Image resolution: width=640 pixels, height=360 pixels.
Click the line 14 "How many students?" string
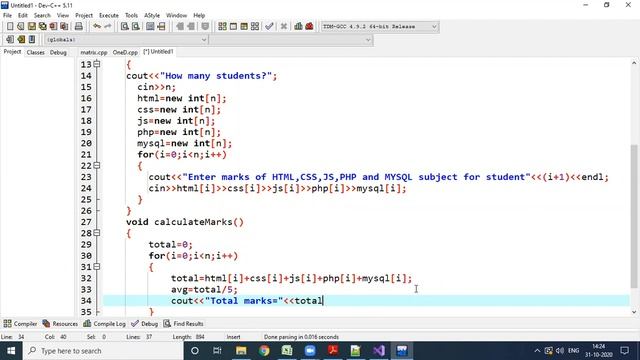[x=216, y=76]
